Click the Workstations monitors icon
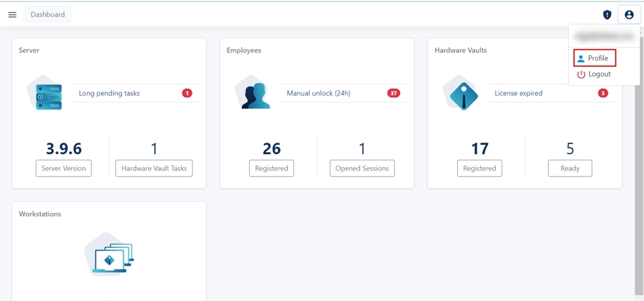This screenshot has height=301, width=644. (x=109, y=256)
